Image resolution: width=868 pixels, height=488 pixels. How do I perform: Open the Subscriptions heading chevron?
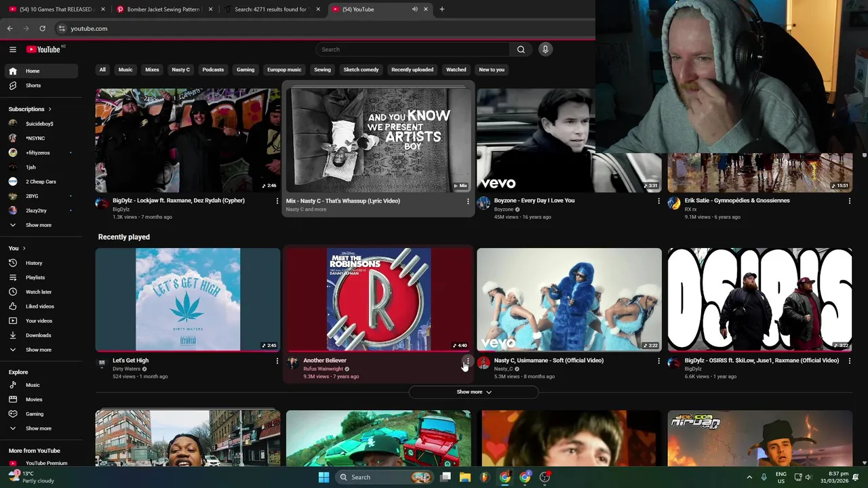point(50,109)
